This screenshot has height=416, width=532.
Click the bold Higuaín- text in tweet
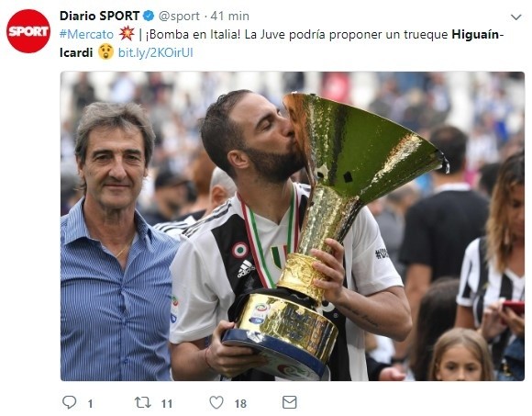point(478,34)
